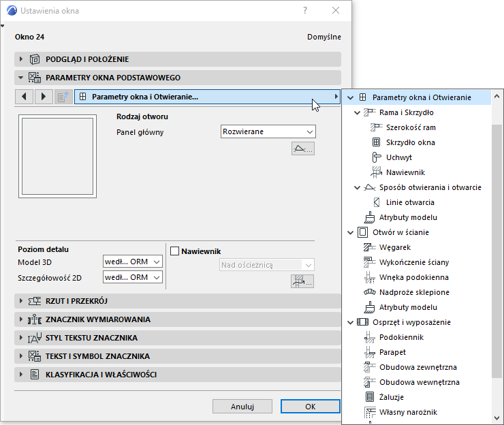Select the Szerokość ram entry

tap(411, 127)
